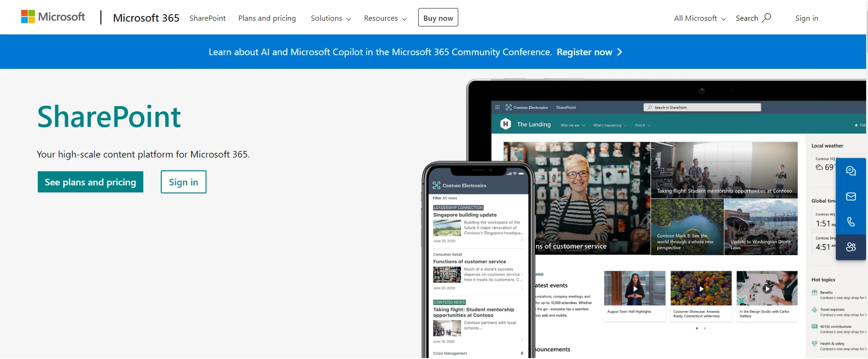Click the Local weather cloud icon
Screen dimensions: 868x359
819,167
